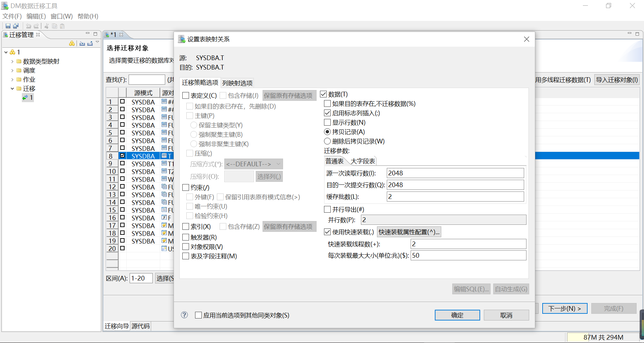Viewport: 644px width, 343px height.
Task: Click the Save All toolbar icon
Action: coord(16,26)
